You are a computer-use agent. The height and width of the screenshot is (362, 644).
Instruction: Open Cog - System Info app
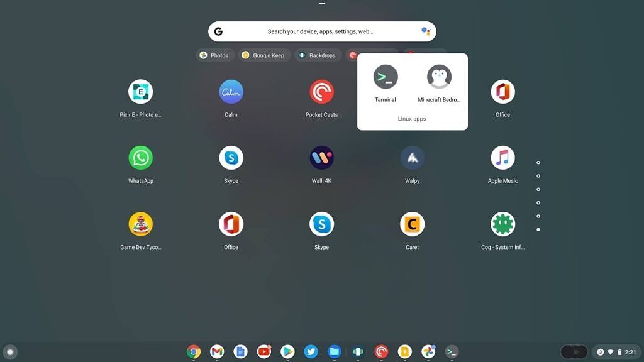(502, 224)
